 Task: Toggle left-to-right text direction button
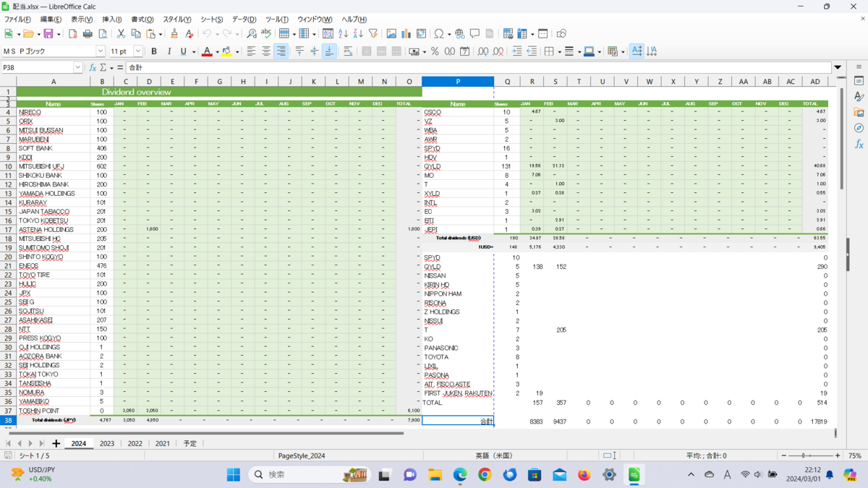click(637, 51)
